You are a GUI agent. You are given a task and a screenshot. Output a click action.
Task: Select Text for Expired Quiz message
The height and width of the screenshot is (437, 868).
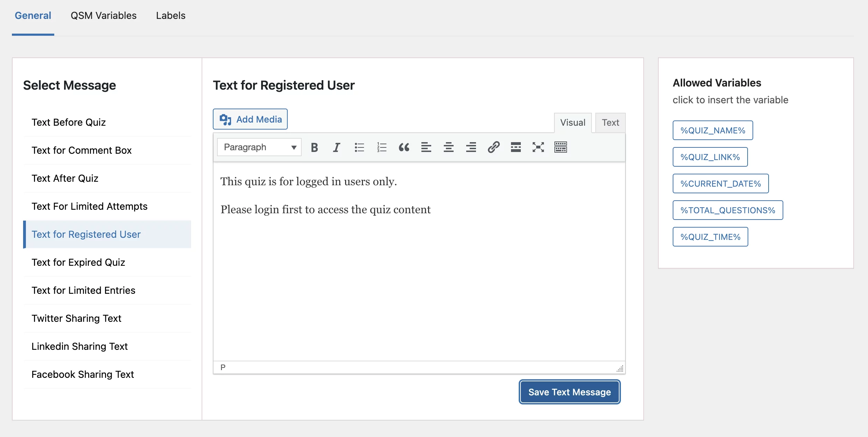tap(78, 262)
